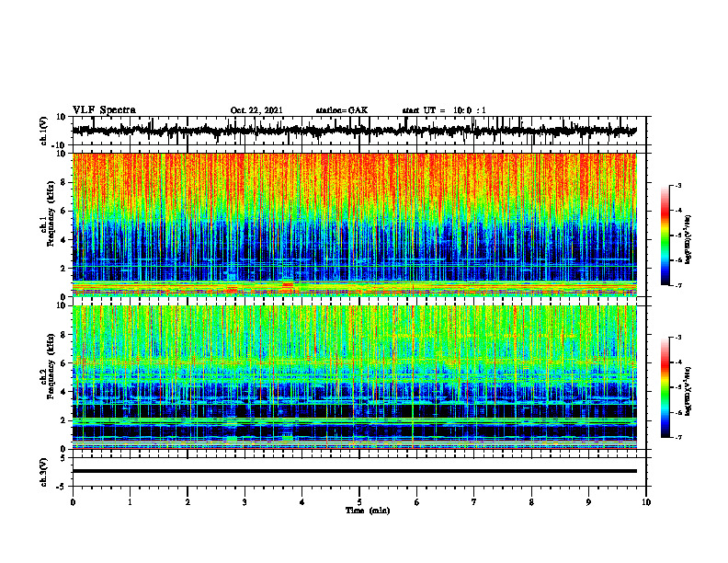Click the log(PSD) label beside ch.1 color bar

click(688, 240)
